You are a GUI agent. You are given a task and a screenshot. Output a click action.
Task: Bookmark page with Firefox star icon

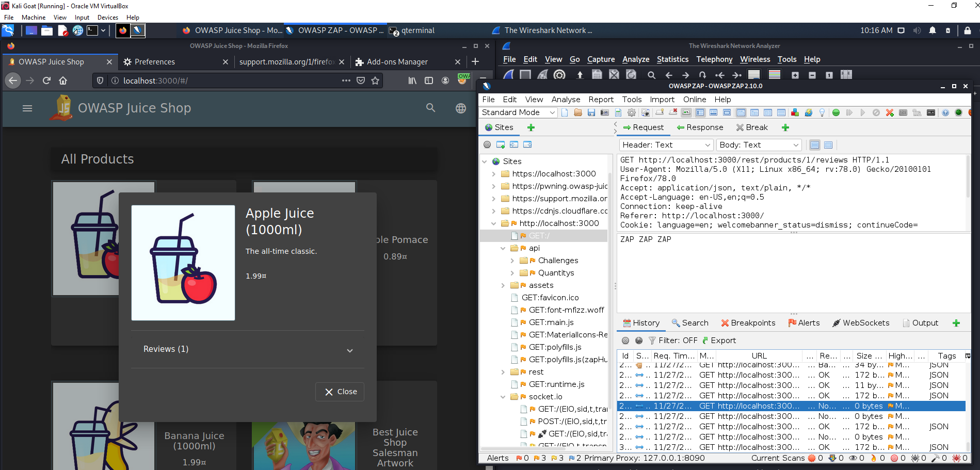(375, 80)
